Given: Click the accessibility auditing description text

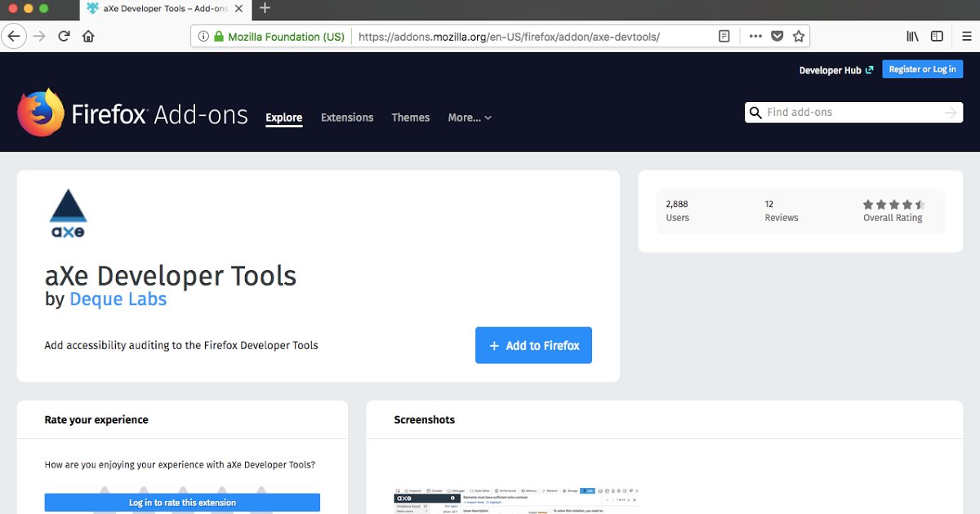Looking at the screenshot, I should coord(181,345).
